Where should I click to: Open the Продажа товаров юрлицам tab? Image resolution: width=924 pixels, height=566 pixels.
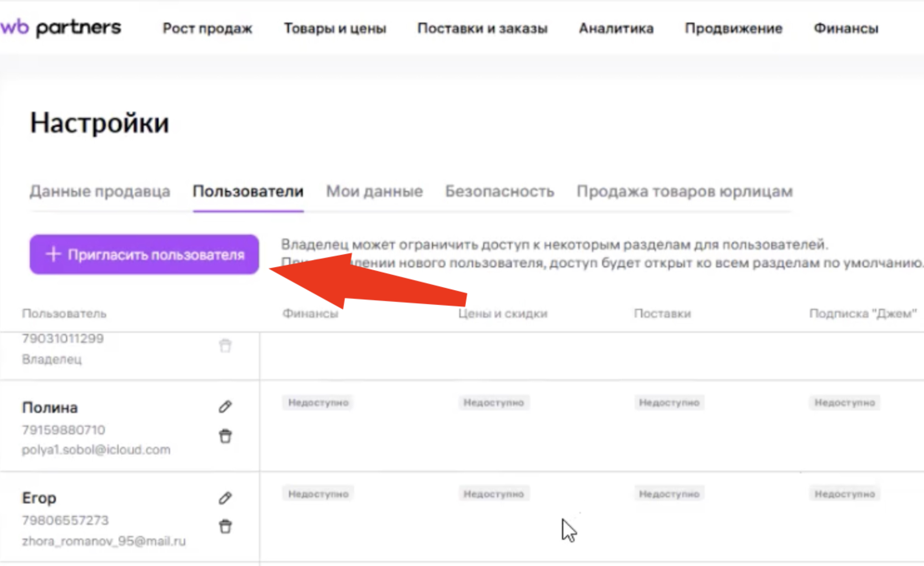pos(685,191)
